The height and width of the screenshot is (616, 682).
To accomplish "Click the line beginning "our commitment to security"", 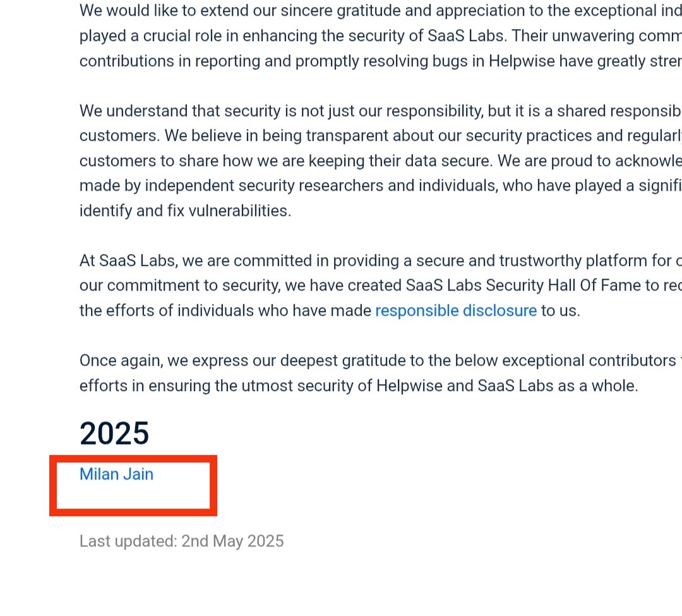I will tap(381, 286).
